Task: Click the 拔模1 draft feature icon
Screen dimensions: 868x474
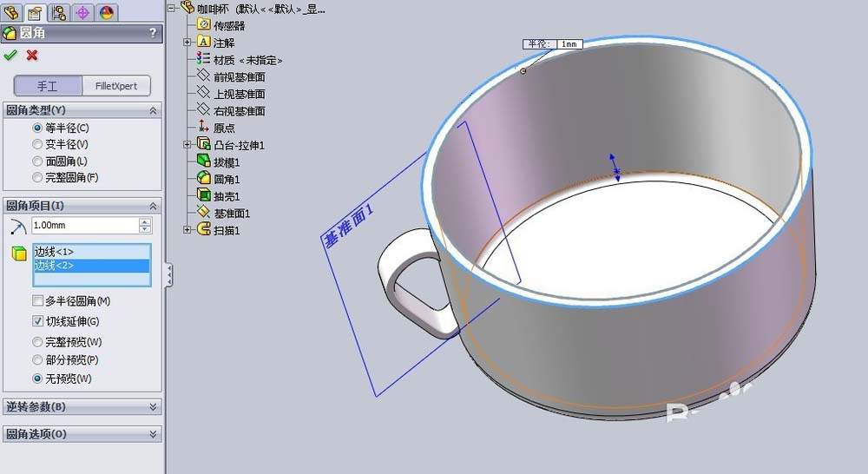Action: 204,161
